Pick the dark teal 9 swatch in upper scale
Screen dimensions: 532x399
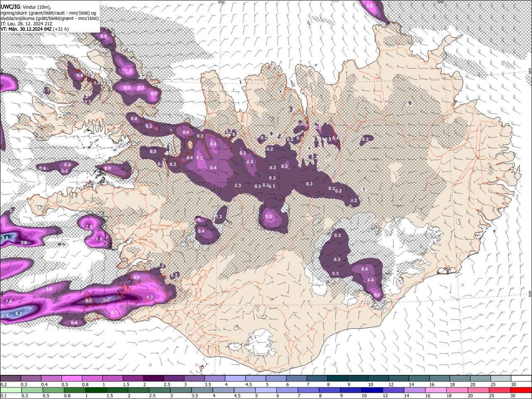[358, 379]
